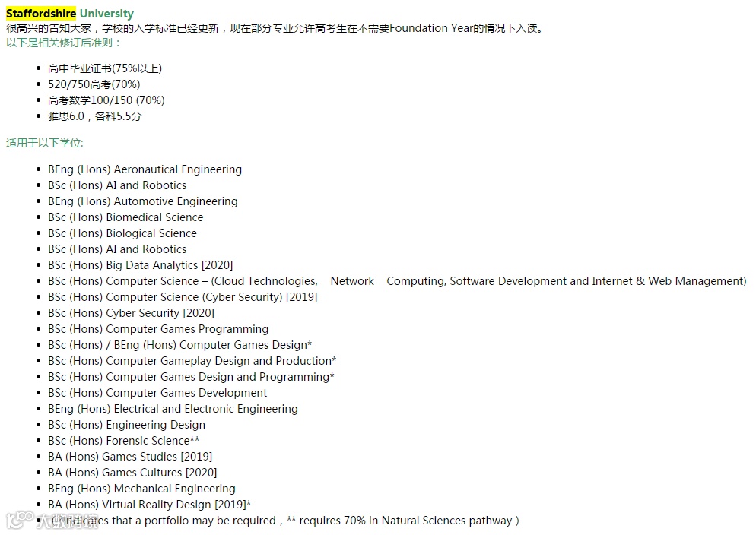Click the footnote about portfolio being required

(284, 520)
